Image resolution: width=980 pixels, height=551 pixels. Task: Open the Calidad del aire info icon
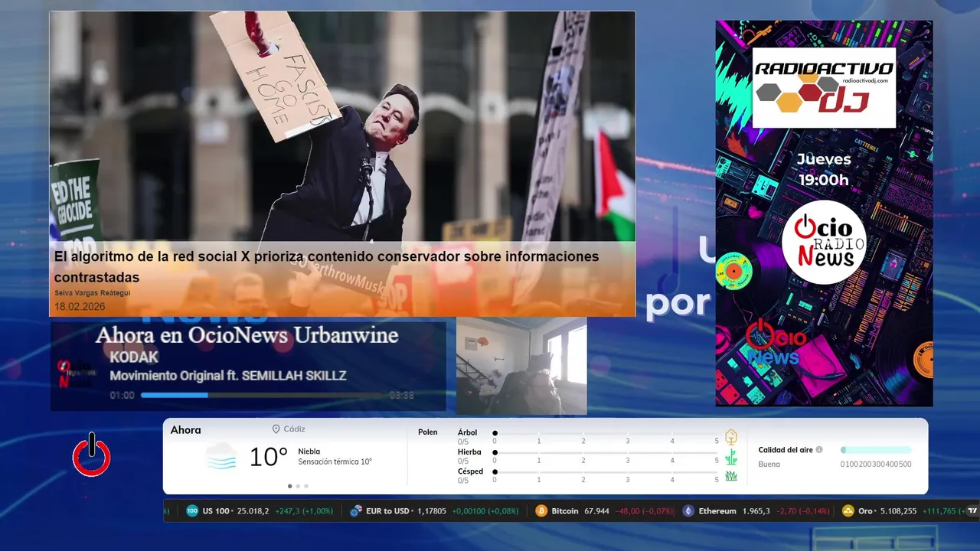tap(819, 450)
